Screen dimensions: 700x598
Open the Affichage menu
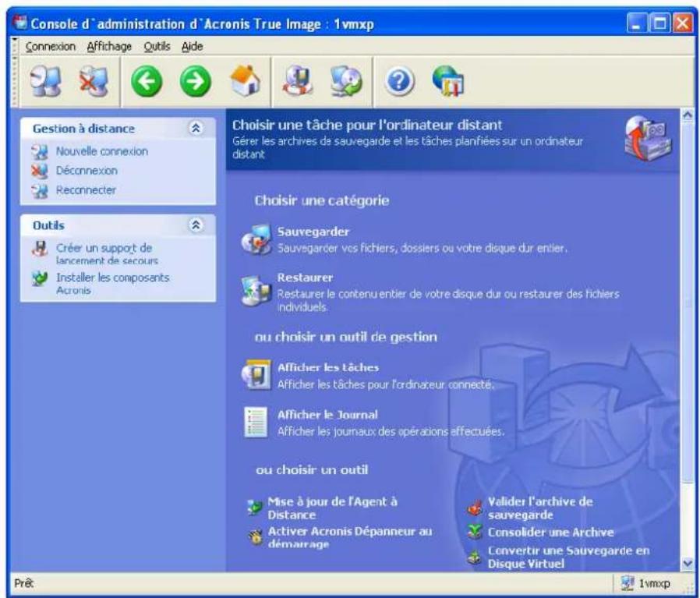(x=109, y=47)
